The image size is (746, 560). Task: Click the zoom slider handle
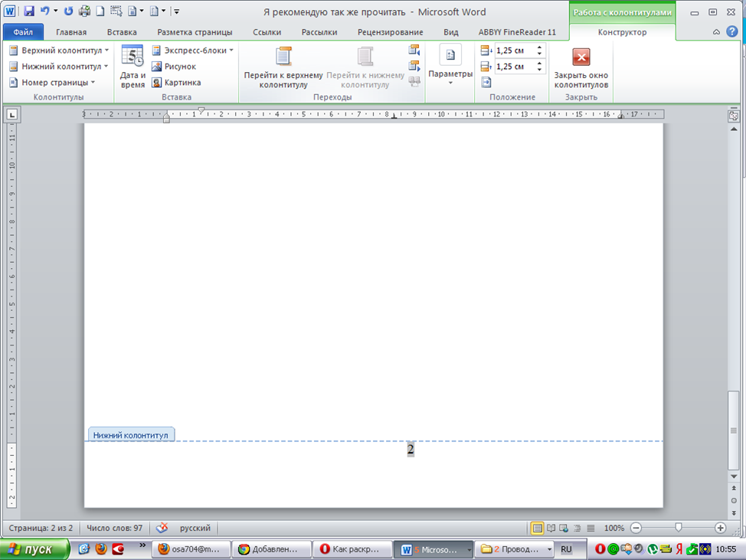(679, 528)
